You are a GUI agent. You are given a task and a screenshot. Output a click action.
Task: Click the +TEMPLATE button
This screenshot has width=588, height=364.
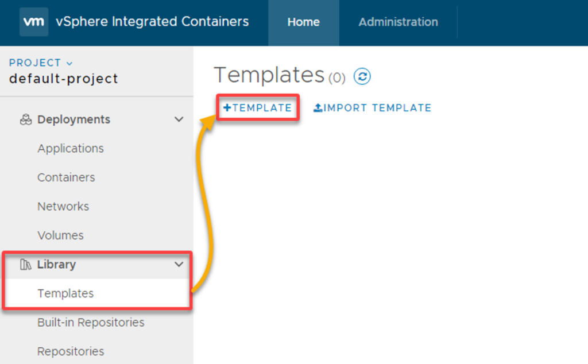(258, 108)
